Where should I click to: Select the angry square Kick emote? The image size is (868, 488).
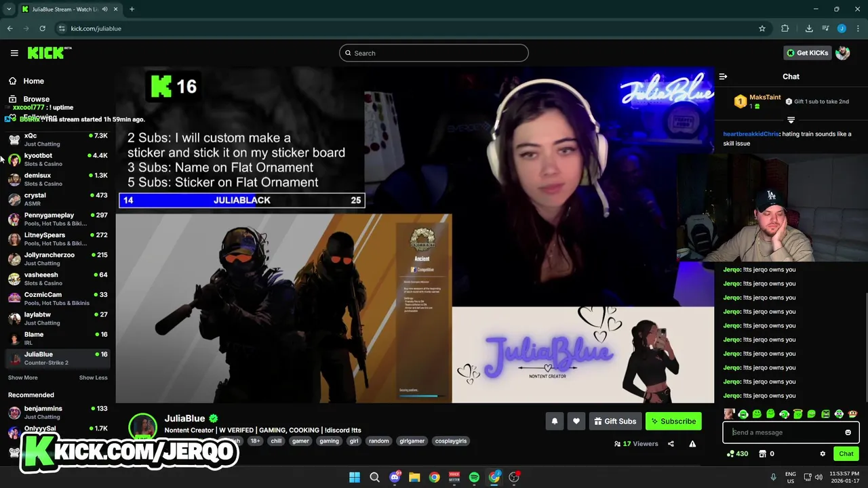(825, 414)
